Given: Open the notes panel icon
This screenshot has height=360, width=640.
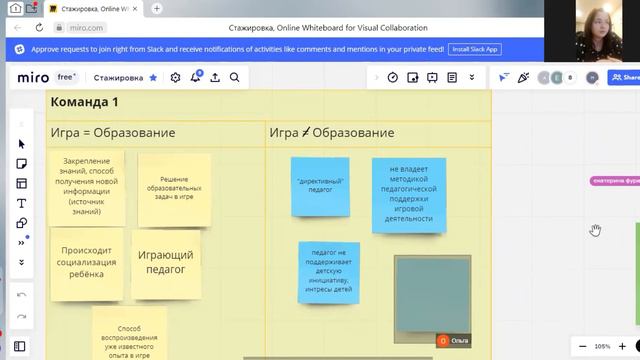Looking at the screenshot, I should pos(452,78).
